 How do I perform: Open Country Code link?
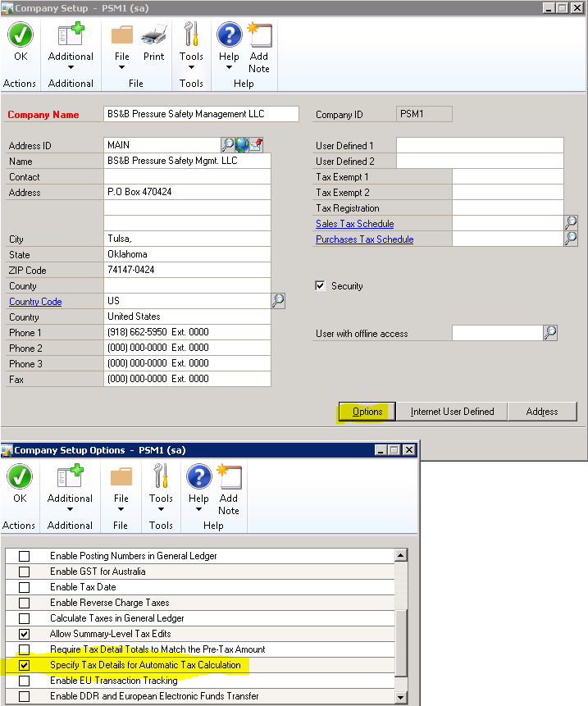35,302
